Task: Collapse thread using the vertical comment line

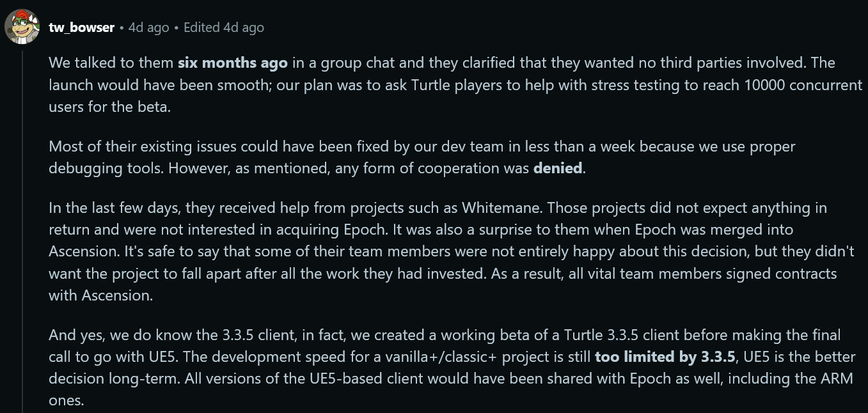Action: pos(23,230)
